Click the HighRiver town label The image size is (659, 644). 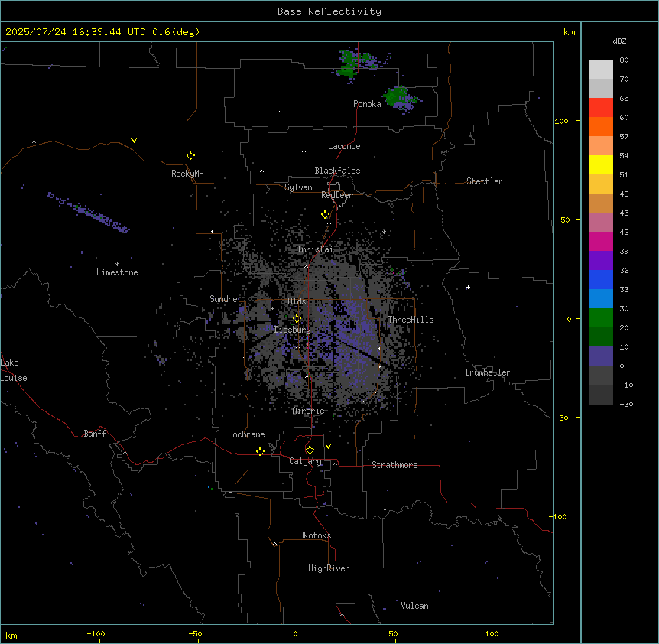tap(329, 568)
